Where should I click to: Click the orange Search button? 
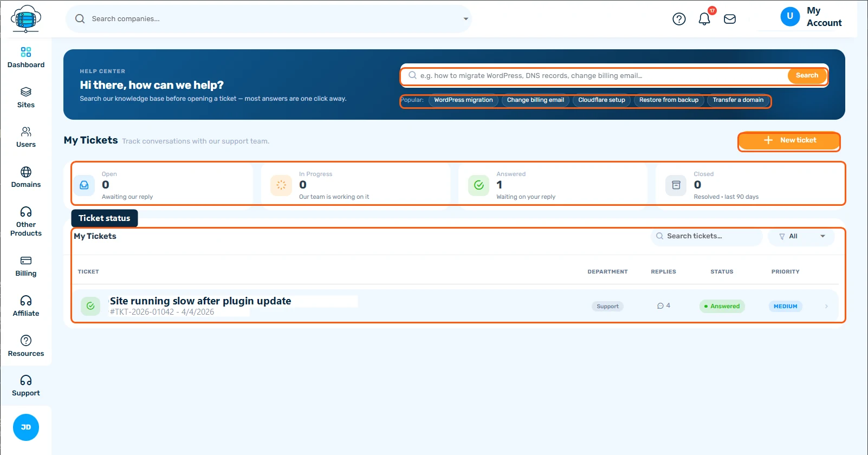coord(807,75)
